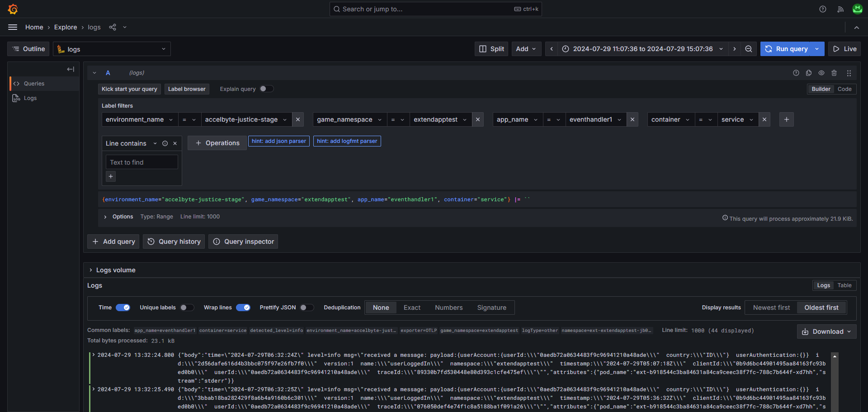Toggle Wrap lines switch
The width and height of the screenshot is (868, 412).
click(243, 308)
